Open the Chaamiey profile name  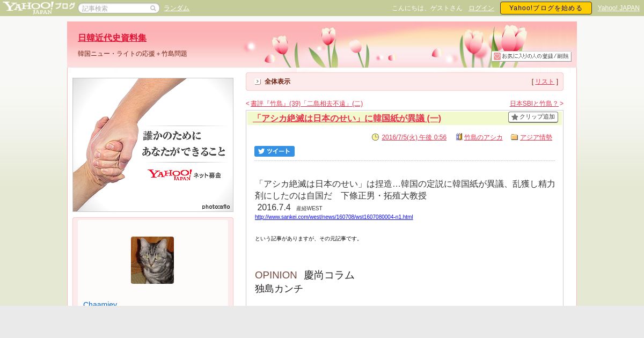tap(100, 303)
